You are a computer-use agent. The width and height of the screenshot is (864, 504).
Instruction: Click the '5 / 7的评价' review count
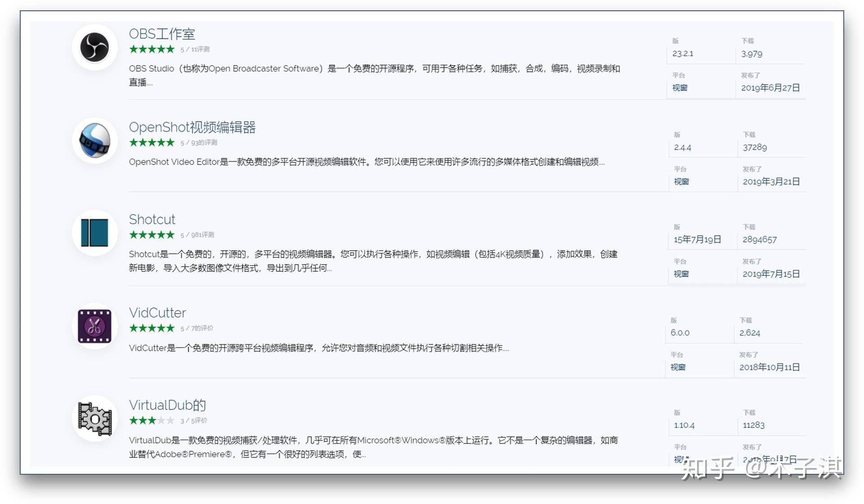tap(197, 328)
